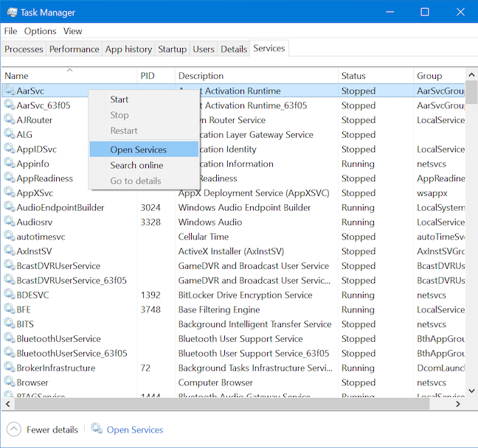Choose Open Services in the context menu
Viewport: 478px width, 448px height.
tap(144, 150)
